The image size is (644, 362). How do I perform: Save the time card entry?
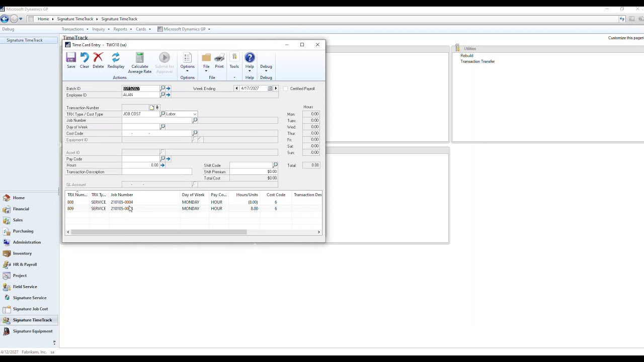coord(71,61)
